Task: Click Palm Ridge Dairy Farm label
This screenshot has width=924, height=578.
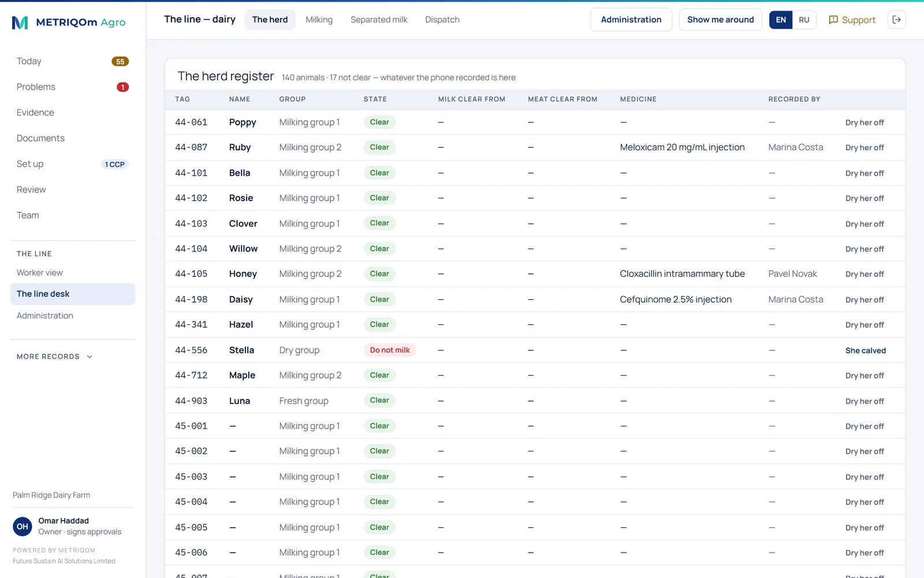Action: click(x=51, y=495)
